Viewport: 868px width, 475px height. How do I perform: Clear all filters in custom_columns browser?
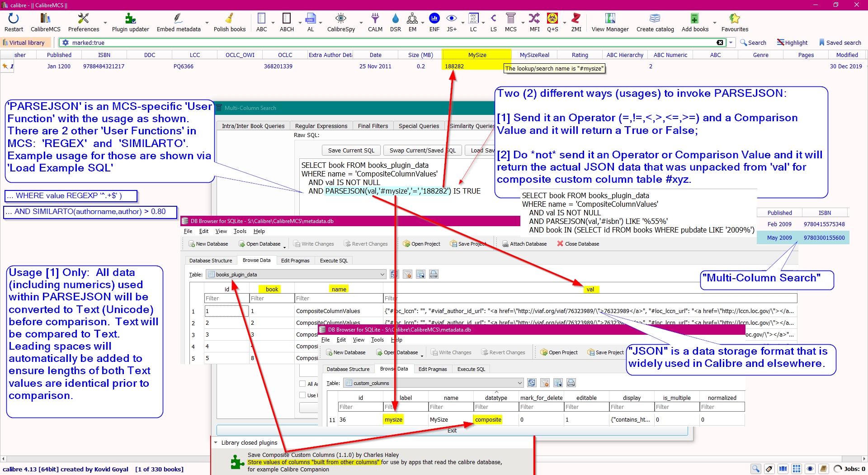click(x=545, y=383)
